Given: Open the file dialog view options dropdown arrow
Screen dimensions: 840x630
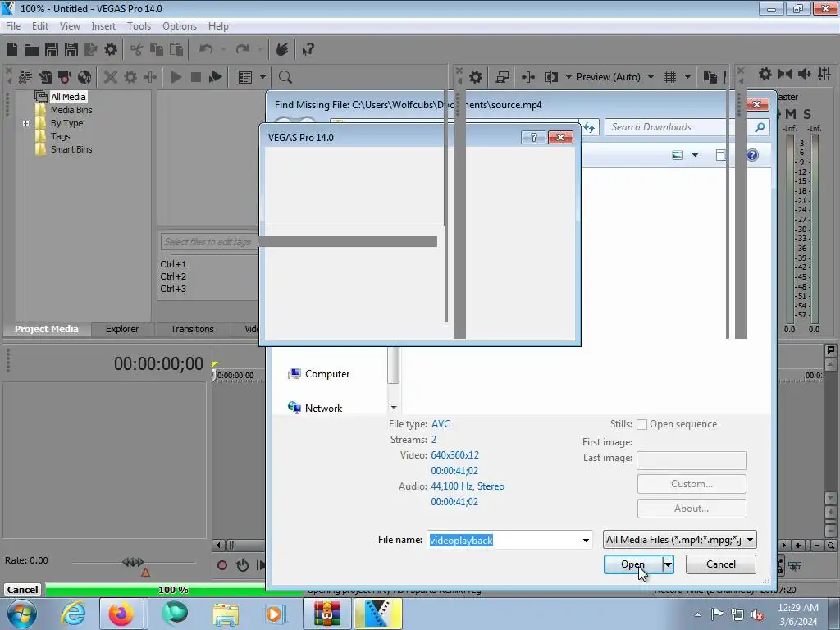Looking at the screenshot, I should (695, 155).
